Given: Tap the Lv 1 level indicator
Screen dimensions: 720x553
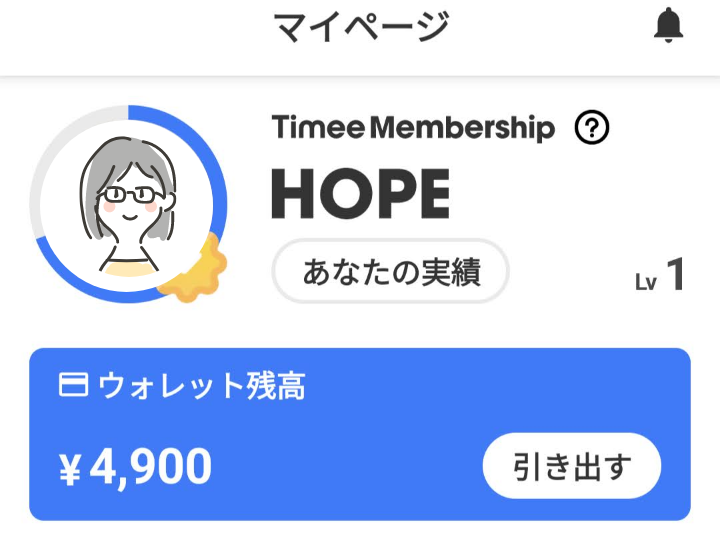Looking at the screenshot, I should (x=660, y=276).
